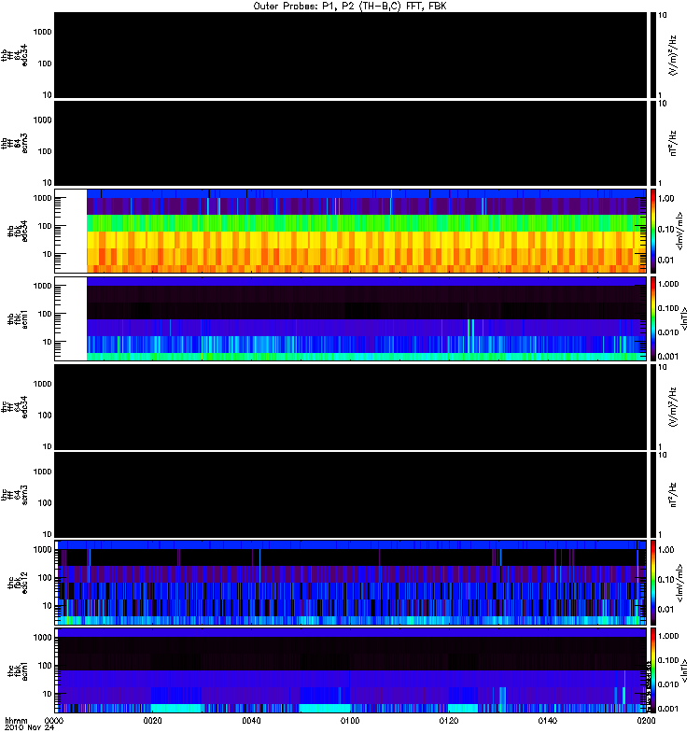Click the '<|mV/m|>' unit label of thc fbk edc12
The image size is (700, 747).
679,583
